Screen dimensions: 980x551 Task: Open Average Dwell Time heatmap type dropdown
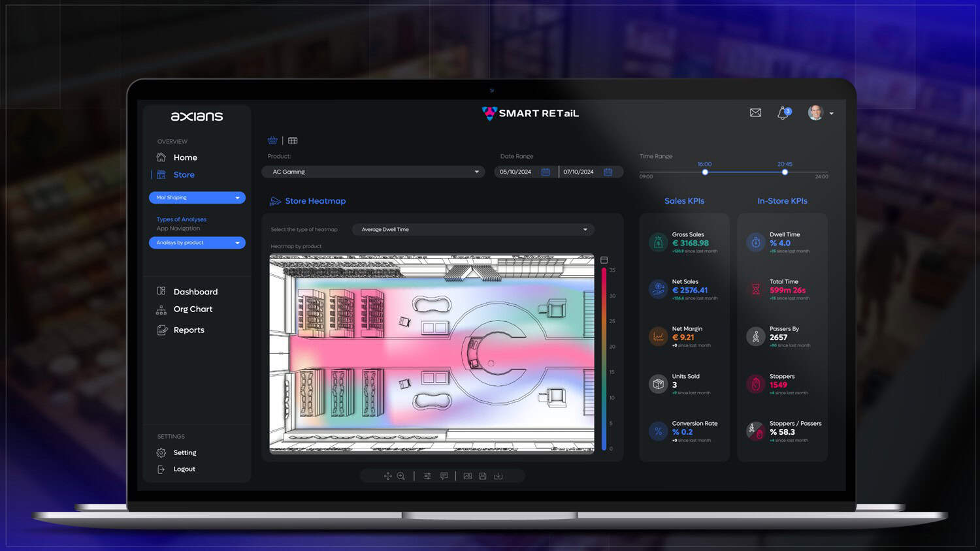[473, 229]
